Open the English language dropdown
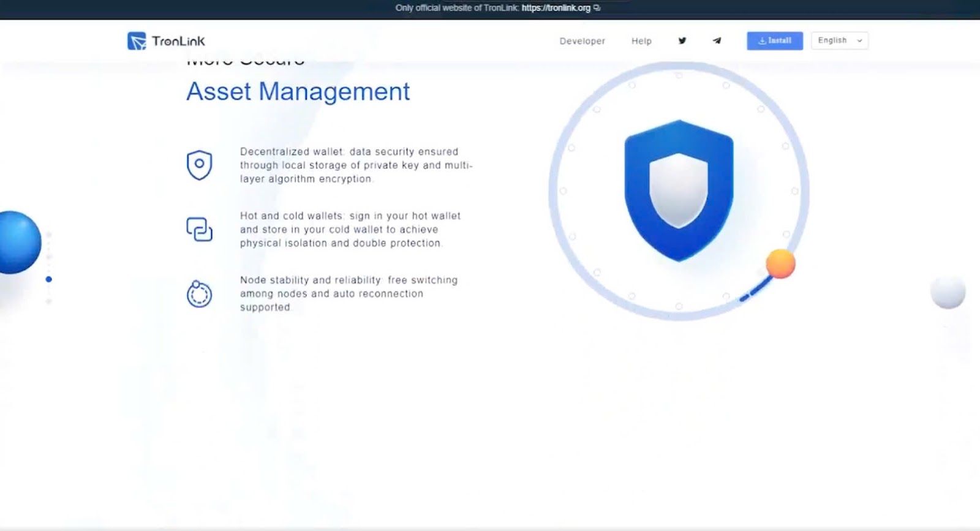Viewport: 980px width, 531px height. pos(839,40)
